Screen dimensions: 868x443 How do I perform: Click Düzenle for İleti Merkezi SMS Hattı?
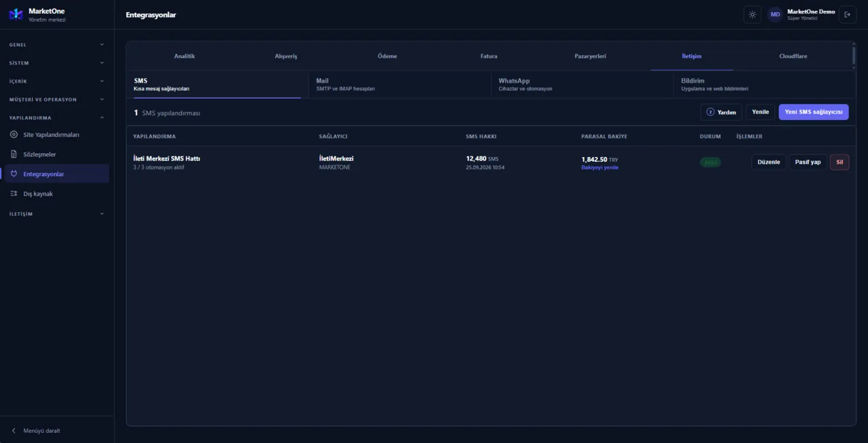pyautogui.click(x=769, y=163)
